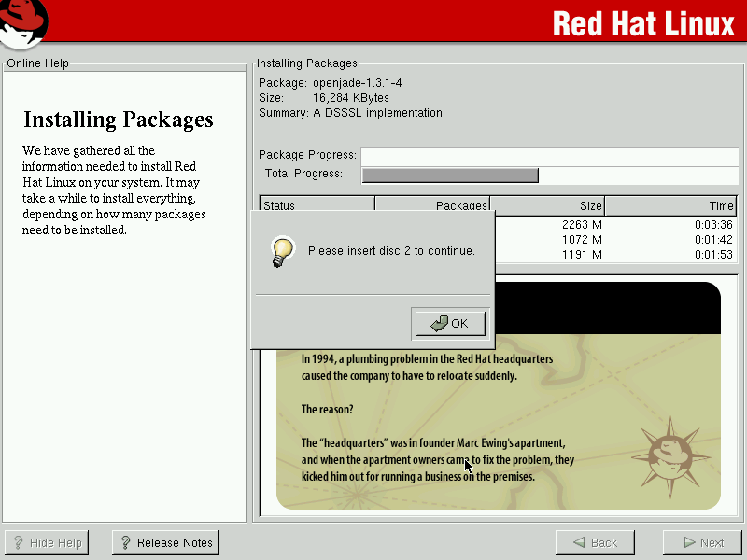Click the Hide Help button
Viewport: 747px width, 560px height.
[47, 542]
